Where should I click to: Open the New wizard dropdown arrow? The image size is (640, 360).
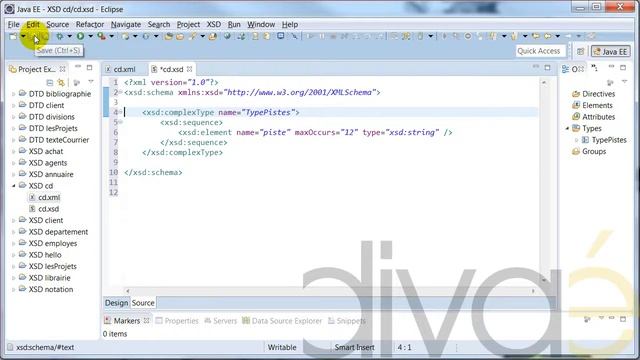(23, 37)
